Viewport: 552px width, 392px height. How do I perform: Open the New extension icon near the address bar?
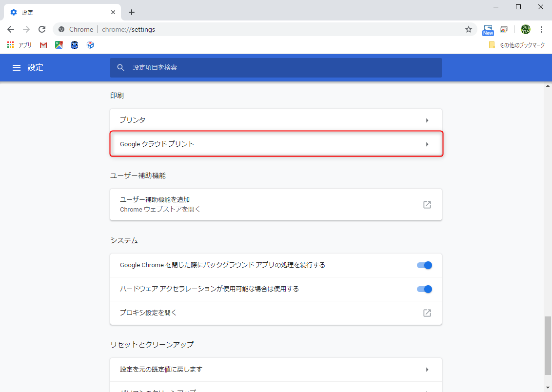[488, 29]
